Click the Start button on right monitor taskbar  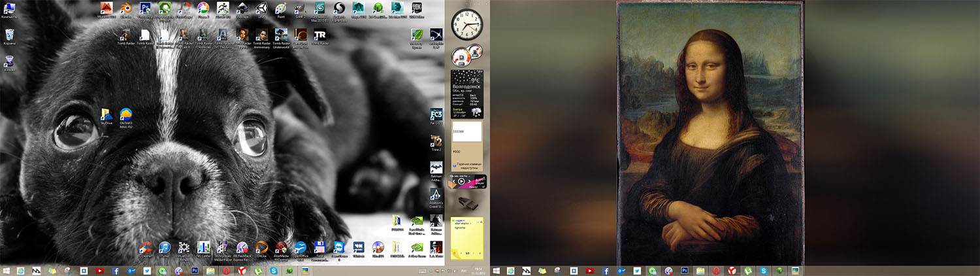click(x=497, y=270)
